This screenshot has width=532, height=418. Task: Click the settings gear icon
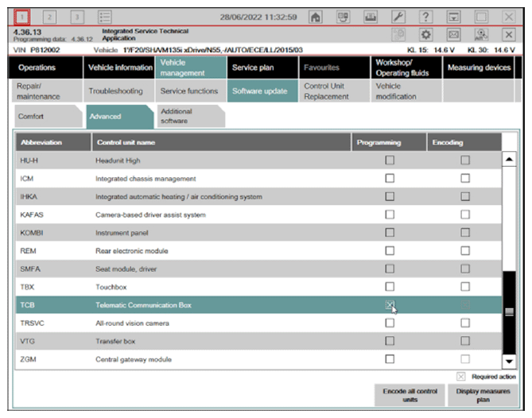point(425,35)
